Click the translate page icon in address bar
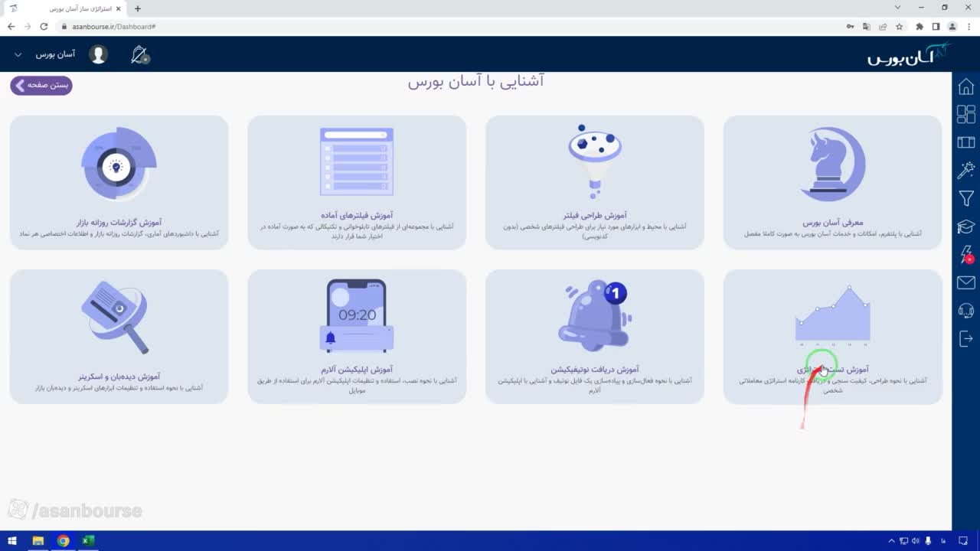This screenshot has height=551, width=980. coord(867,26)
